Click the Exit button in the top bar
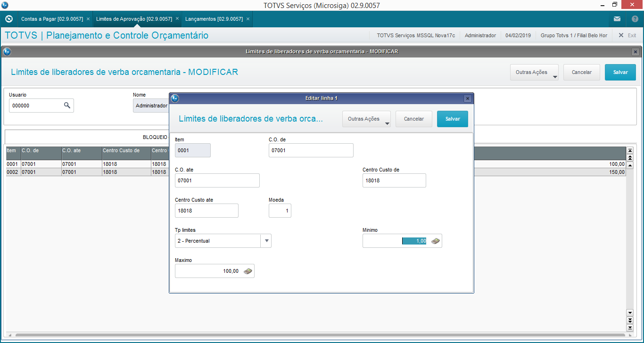The width and height of the screenshot is (644, 343). pyautogui.click(x=627, y=35)
